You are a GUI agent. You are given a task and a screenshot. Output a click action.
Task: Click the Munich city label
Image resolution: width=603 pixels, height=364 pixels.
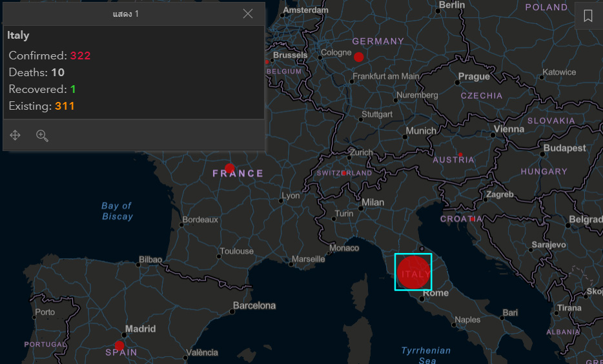tap(421, 131)
